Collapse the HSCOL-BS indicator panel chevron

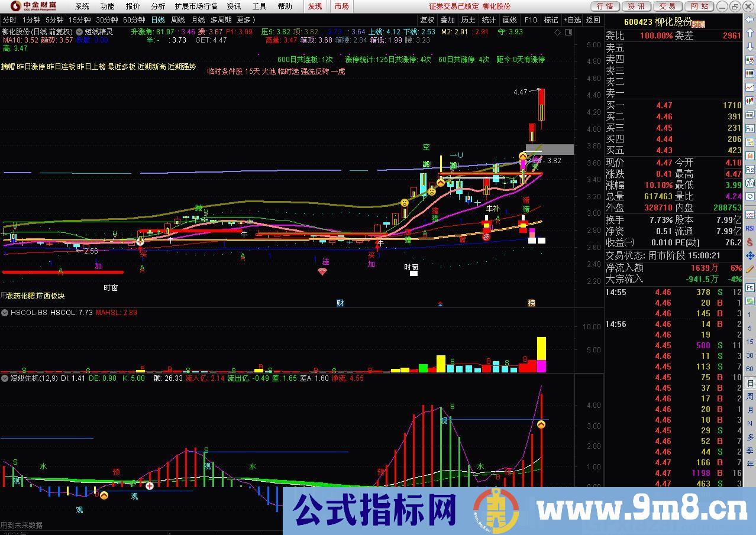(5, 312)
